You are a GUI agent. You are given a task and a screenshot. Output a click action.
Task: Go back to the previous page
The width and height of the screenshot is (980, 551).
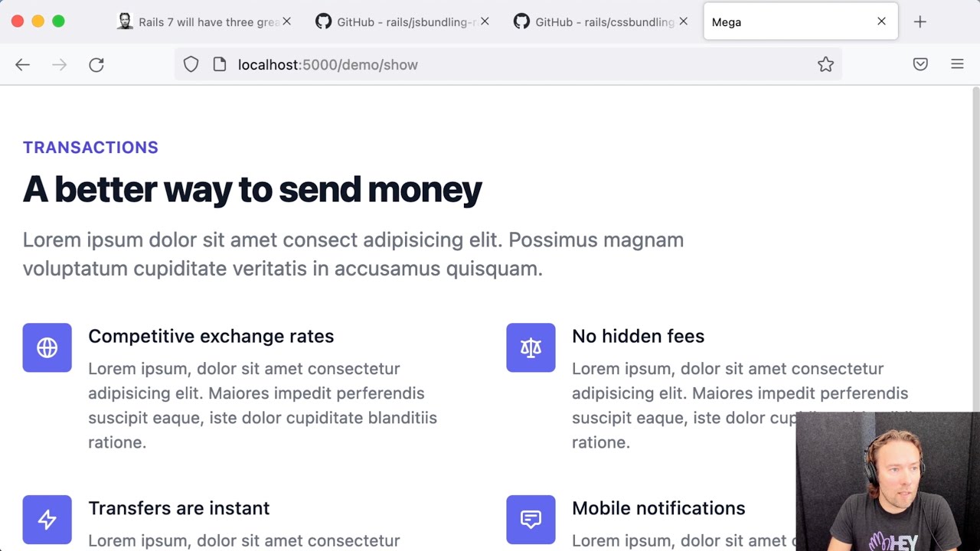[x=22, y=65]
